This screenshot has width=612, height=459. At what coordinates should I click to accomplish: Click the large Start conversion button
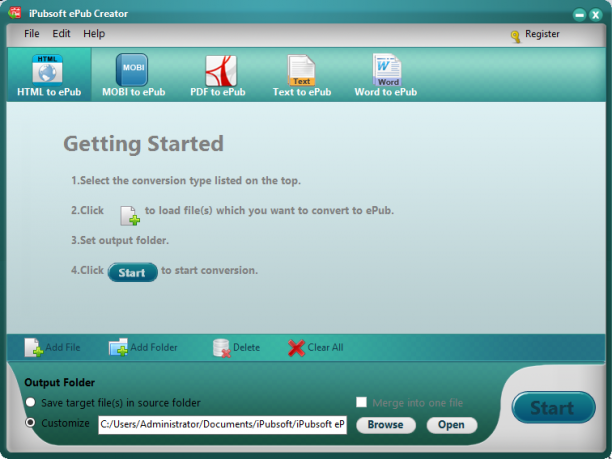coord(553,407)
